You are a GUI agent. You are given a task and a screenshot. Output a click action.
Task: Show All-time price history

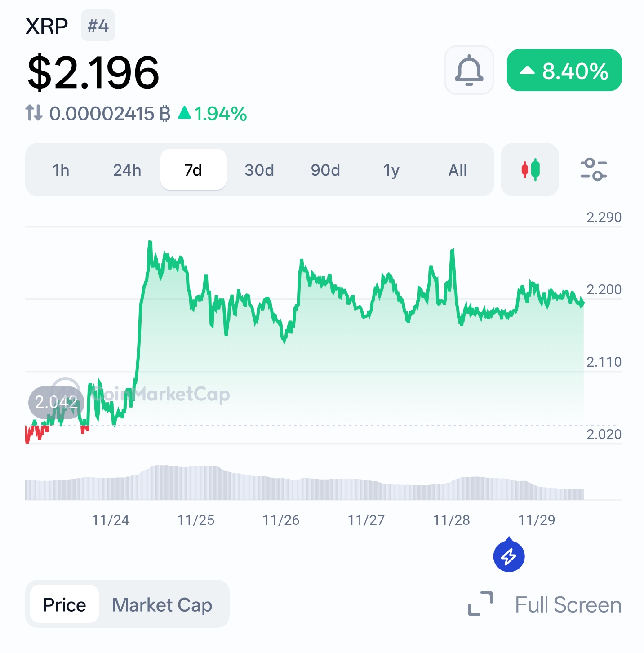point(457,170)
